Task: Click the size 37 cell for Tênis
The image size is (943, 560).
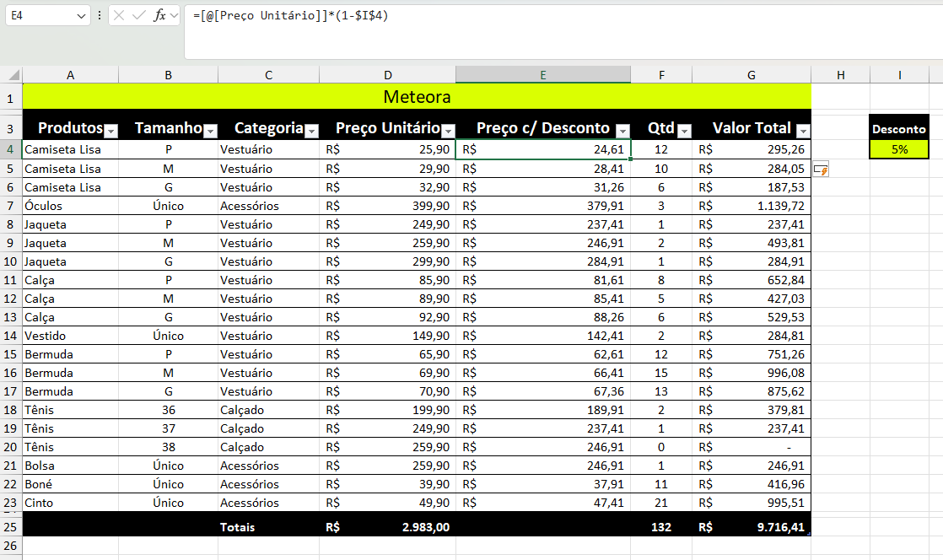Action: pyautogui.click(x=169, y=429)
